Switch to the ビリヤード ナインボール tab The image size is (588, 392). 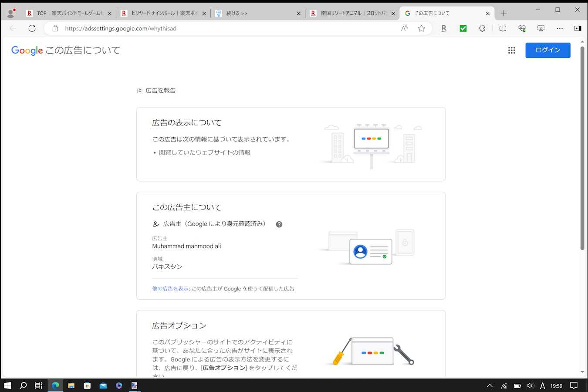pyautogui.click(x=163, y=14)
